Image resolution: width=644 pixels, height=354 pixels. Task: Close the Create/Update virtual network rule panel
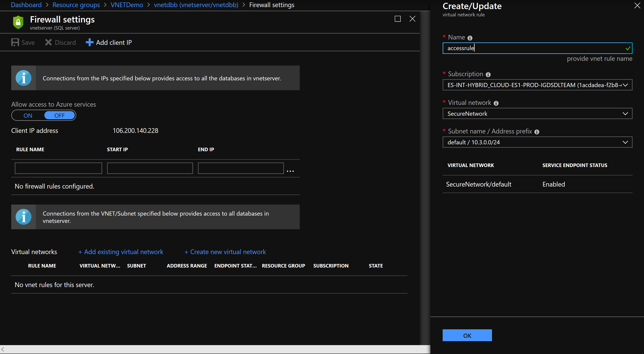pyautogui.click(x=637, y=6)
